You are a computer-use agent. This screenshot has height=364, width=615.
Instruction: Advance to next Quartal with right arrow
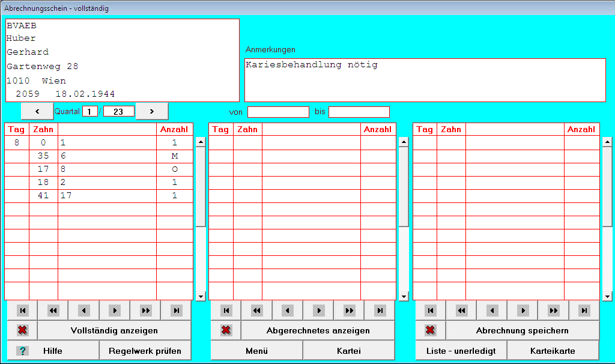(151, 111)
